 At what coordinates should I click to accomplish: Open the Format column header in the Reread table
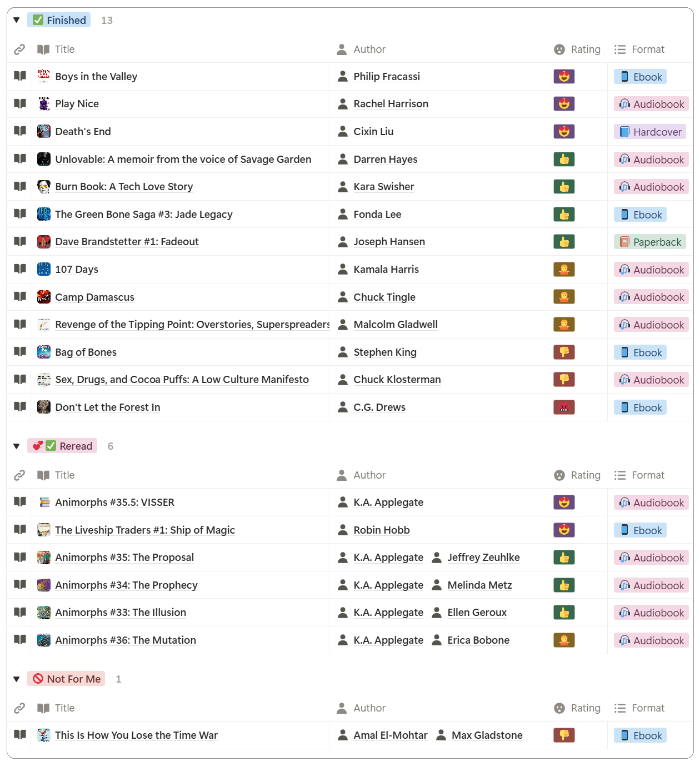click(639, 475)
